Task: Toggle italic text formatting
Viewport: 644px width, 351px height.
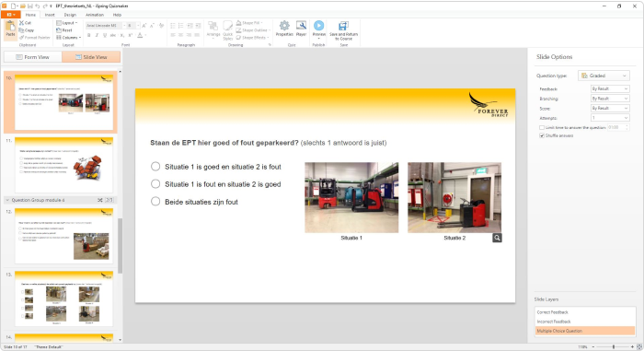Action: point(97,36)
